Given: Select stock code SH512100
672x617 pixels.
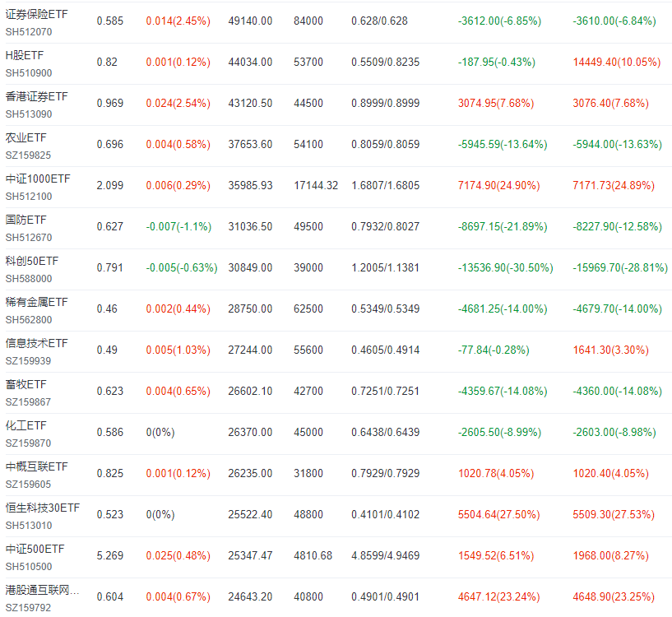Looking at the screenshot, I should 29,197.
